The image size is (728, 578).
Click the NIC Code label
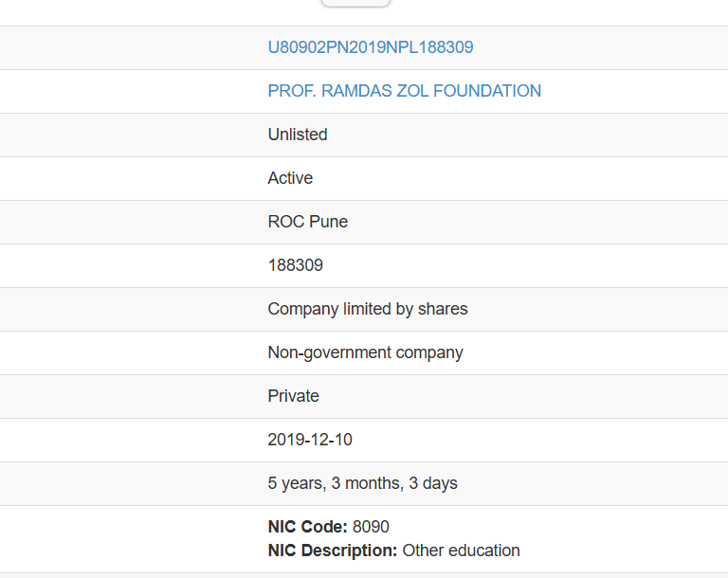coord(308,527)
